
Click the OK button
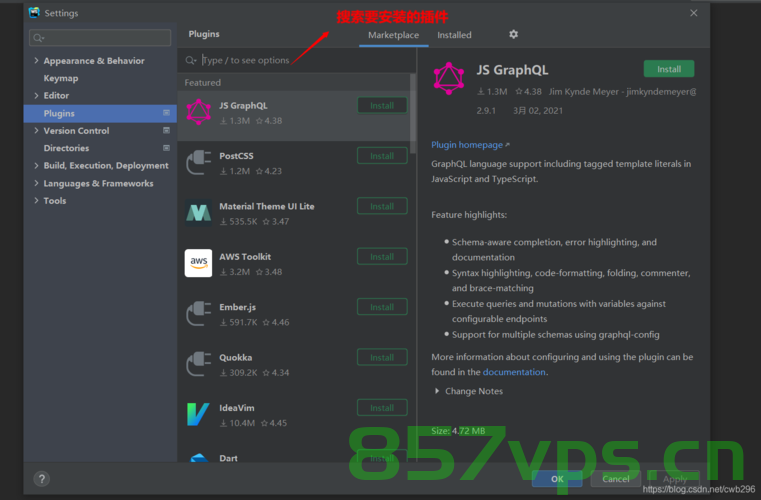click(557, 479)
